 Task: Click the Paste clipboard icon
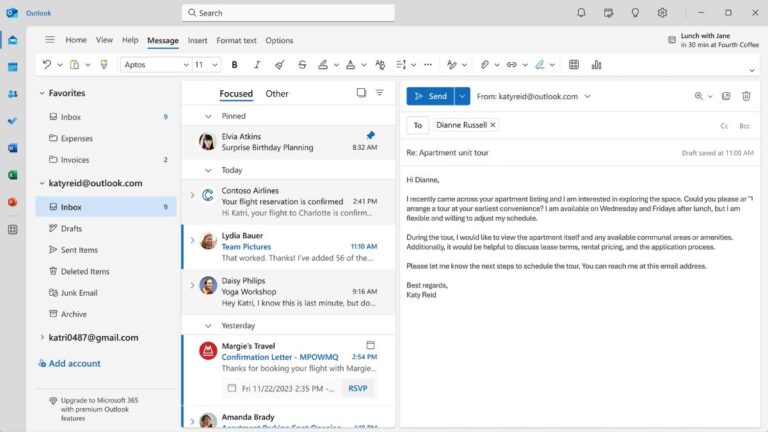74,65
